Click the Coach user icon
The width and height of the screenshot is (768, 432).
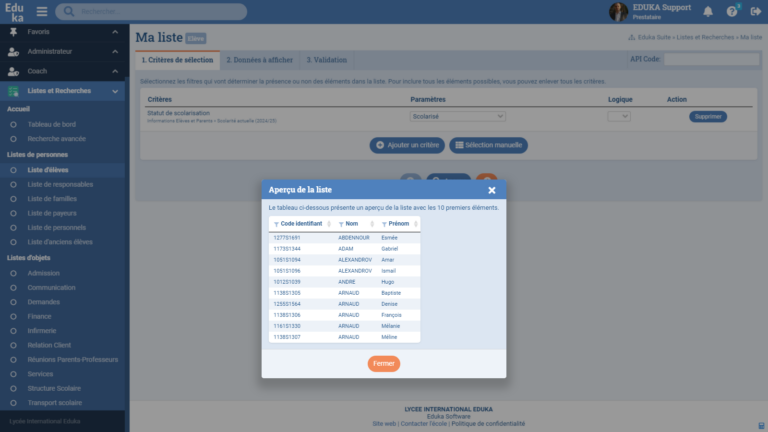[13, 72]
